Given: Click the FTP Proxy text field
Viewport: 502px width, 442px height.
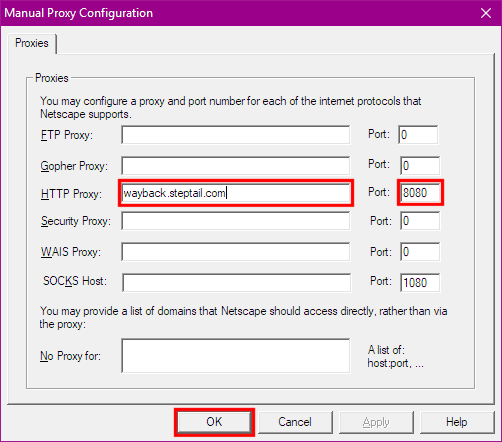Looking at the screenshot, I should click(x=236, y=135).
